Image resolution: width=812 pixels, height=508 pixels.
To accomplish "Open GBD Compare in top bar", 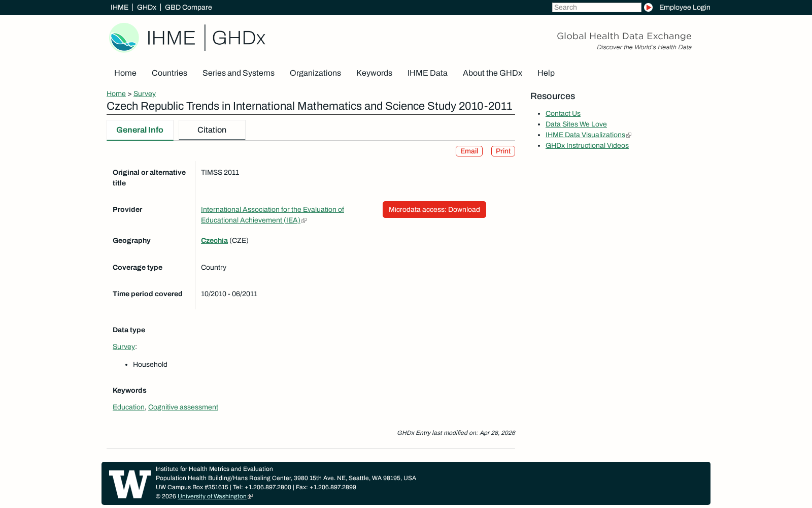I will click(188, 7).
